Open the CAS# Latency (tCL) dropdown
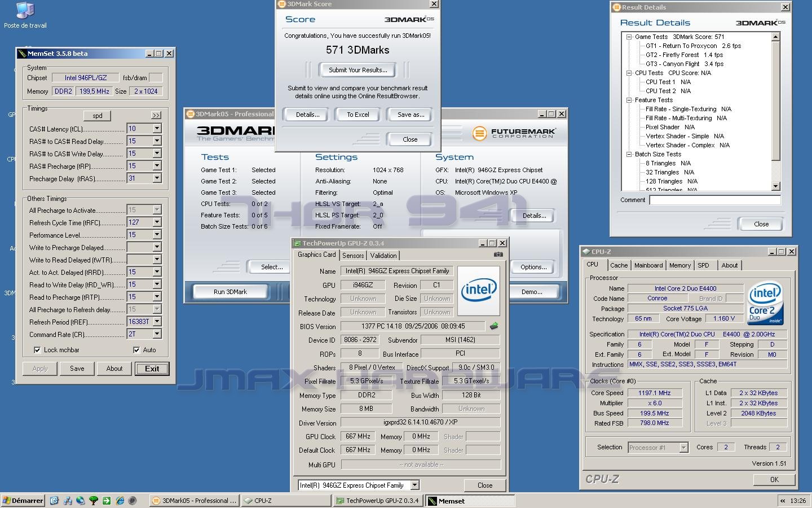The height and width of the screenshot is (508, 812). point(157,129)
